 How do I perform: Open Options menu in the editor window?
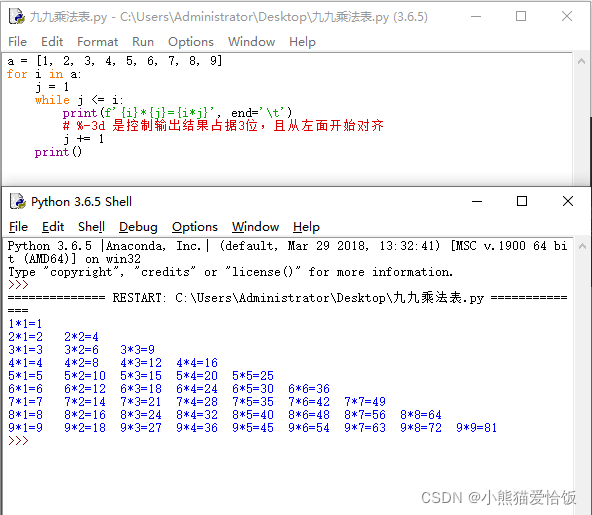[191, 42]
